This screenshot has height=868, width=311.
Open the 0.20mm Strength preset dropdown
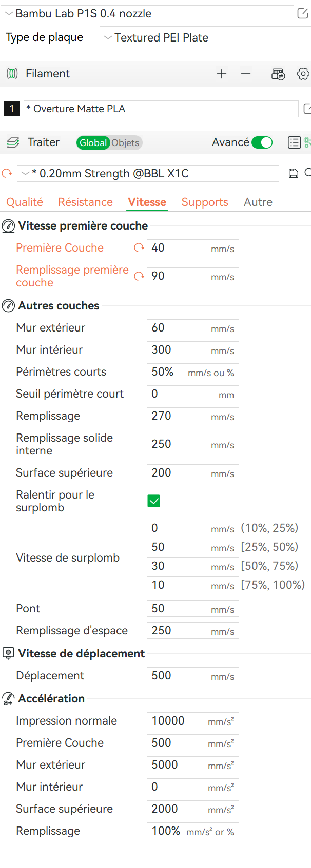click(148, 174)
